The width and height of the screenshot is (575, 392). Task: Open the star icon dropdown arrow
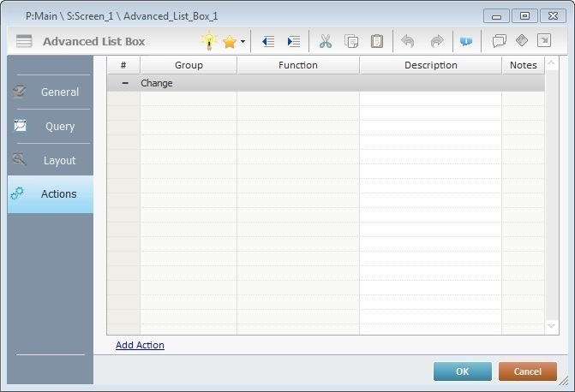[x=243, y=42]
